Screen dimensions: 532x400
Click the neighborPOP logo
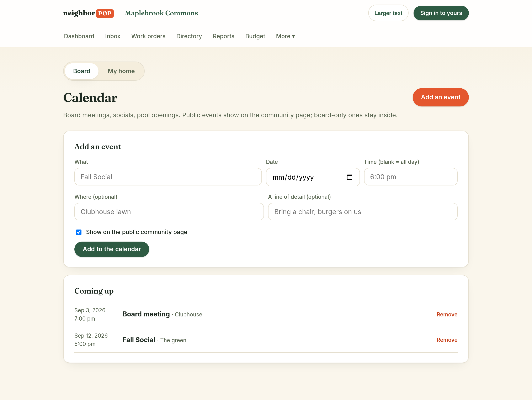(x=89, y=13)
